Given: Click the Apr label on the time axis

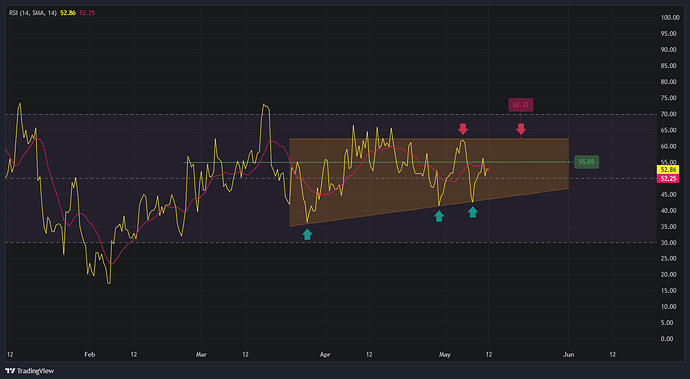Looking at the screenshot, I should pyautogui.click(x=325, y=354).
